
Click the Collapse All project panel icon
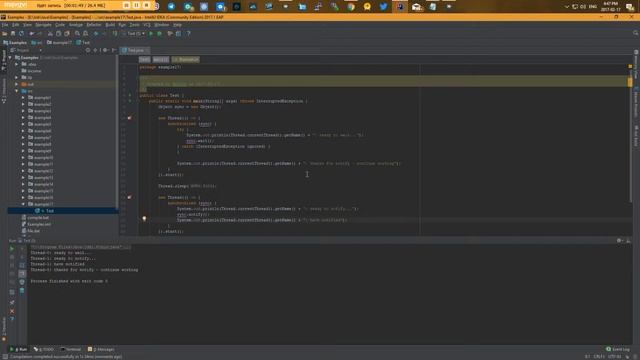[x=96, y=50]
